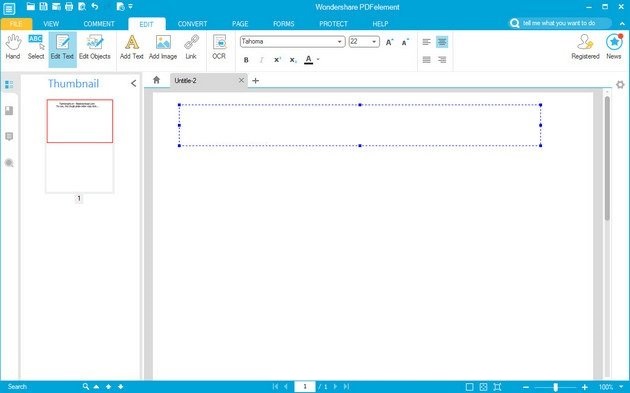The height and width of the screenshot is (393, 630).
Task: Open the Comments sidebar panel
Action: pos(9,137)
